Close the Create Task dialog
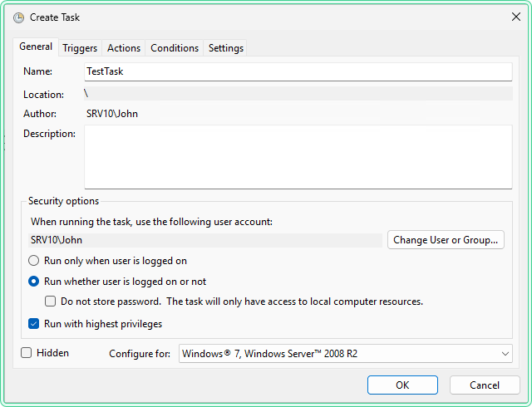 pos(515,17)
